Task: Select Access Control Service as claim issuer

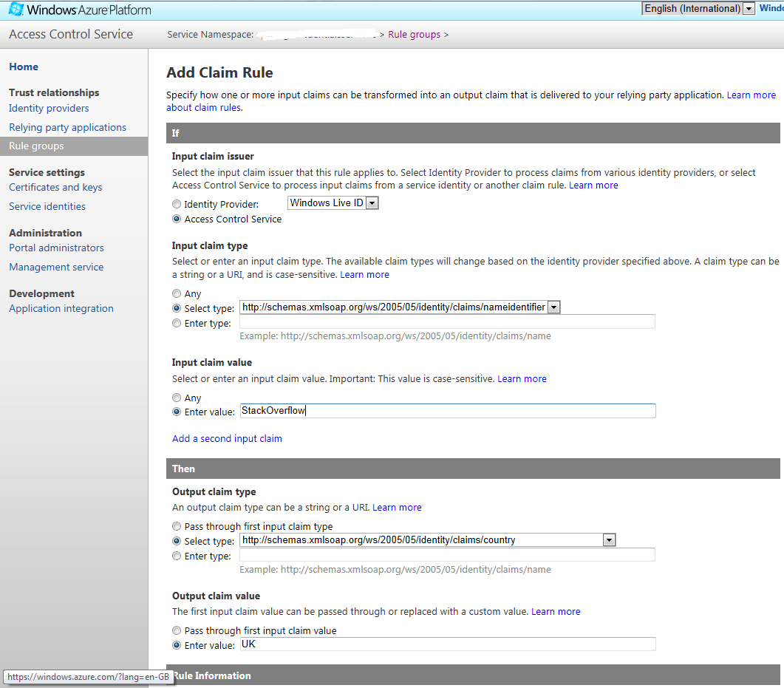Action: coord(177,219)
